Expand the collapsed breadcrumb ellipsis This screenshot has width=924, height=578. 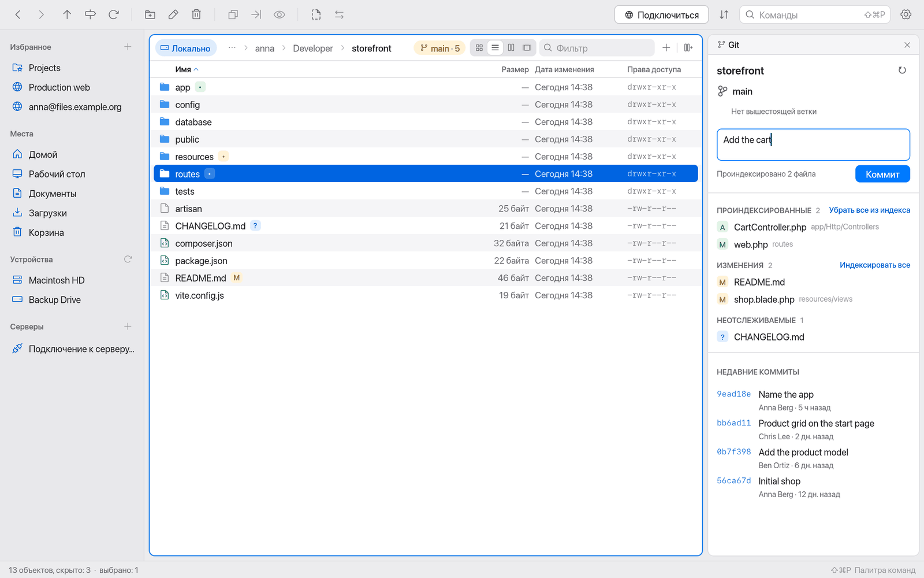[232, 48]
